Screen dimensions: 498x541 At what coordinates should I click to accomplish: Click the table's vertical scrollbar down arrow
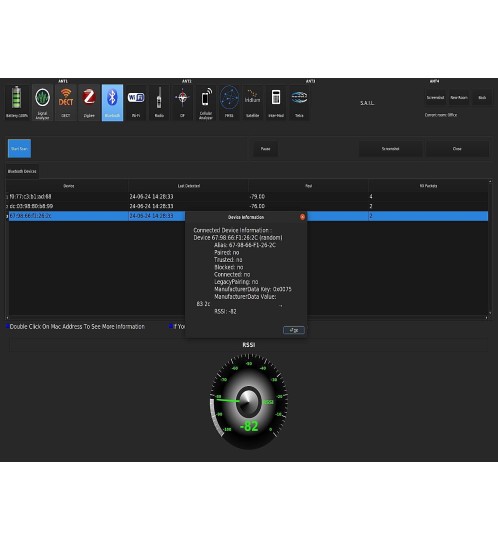(490, 313)
